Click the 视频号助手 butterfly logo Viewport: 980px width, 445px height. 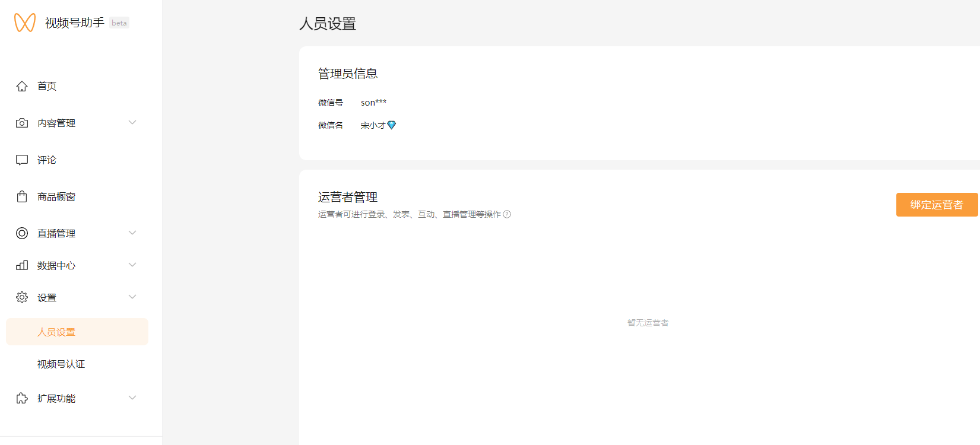click(x=25, y=23)
